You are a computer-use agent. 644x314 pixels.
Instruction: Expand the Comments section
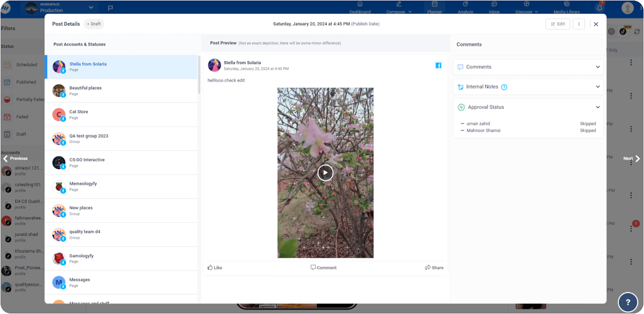point(597,67)
